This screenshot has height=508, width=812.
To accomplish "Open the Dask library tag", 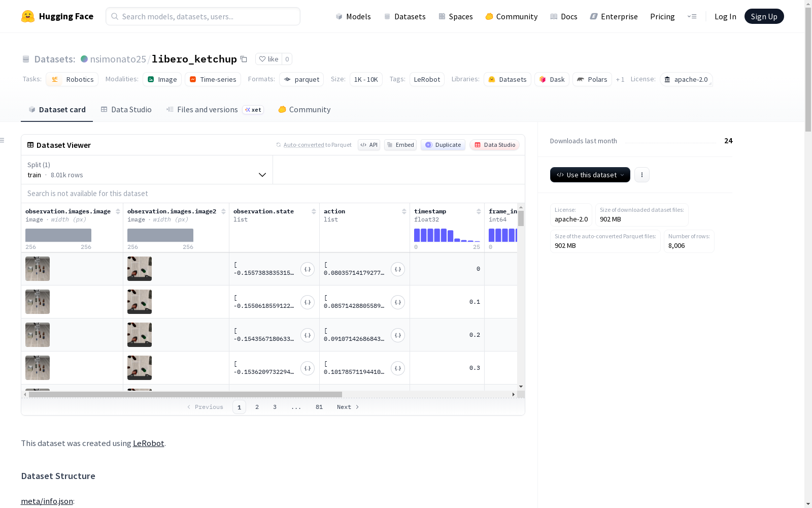I will (x=552, y=79).
